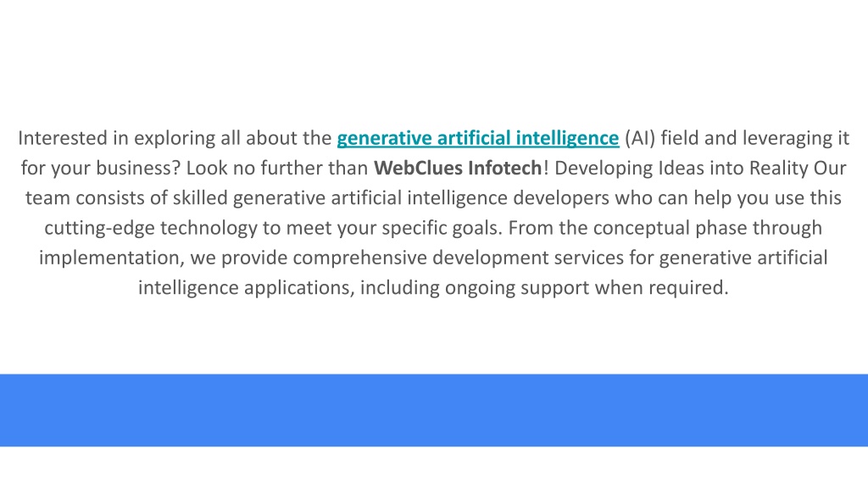Click the phrase "Look no further than"
This screenshot has height=488, width=868.
277,169
